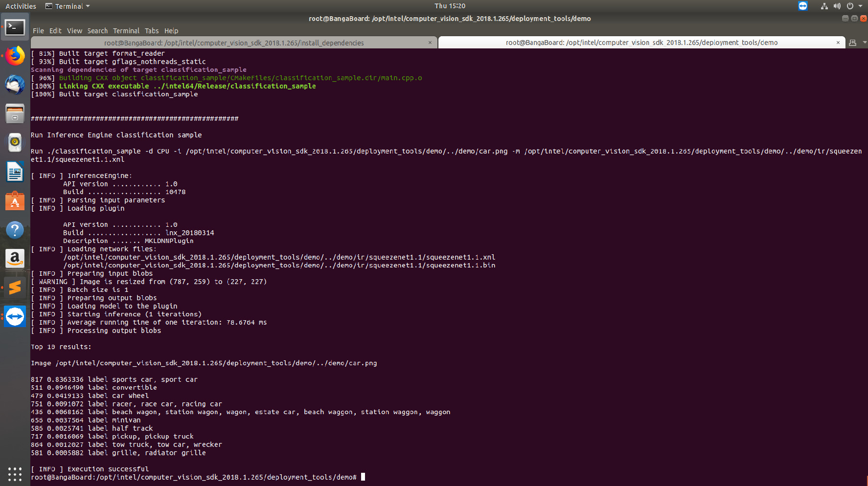This screenshot has width=868, height=486.
Task: Click the 'Build .... 10478' line
Action: [x=124, y=192]
